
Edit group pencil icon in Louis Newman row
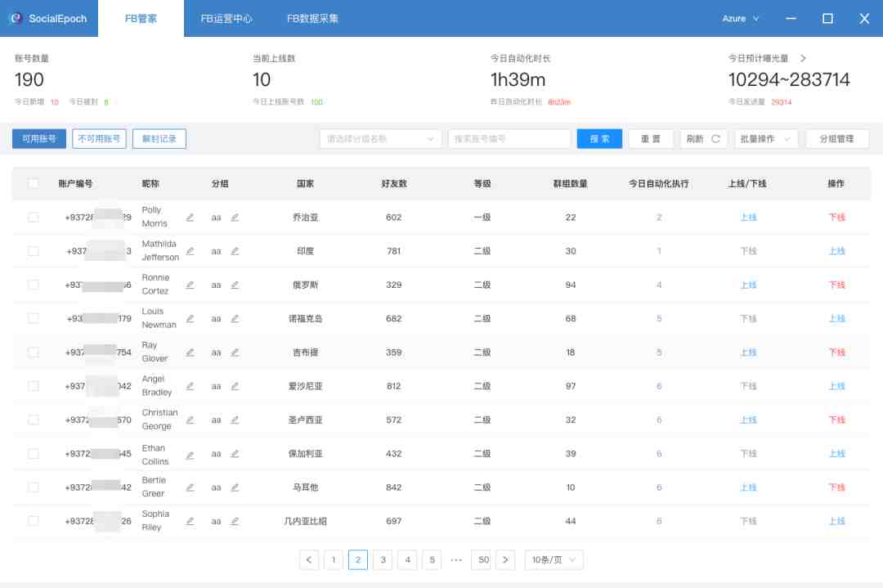[x=235, y=319]
